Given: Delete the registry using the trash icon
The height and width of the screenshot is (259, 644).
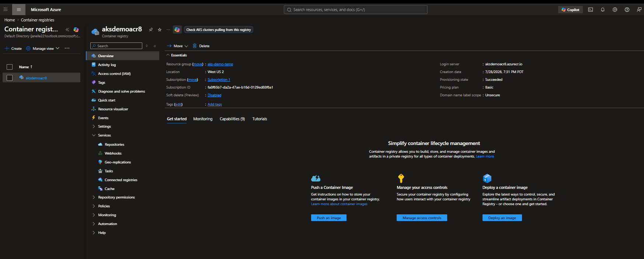Looking at the screenshot, I should click(x=201, y=46).
